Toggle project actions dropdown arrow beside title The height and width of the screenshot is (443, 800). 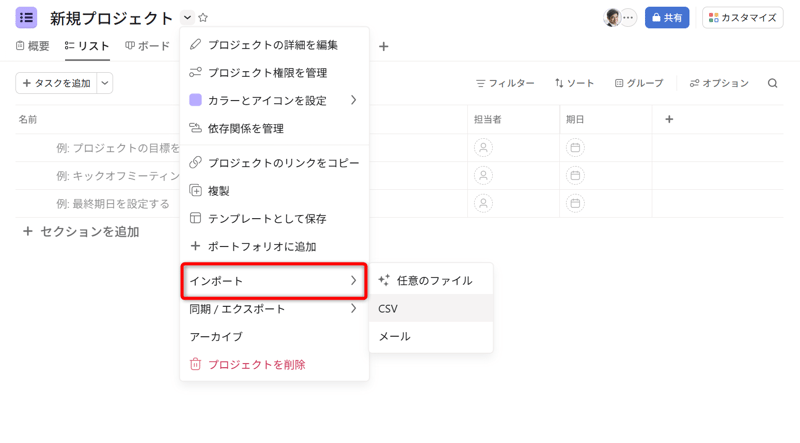(x=187, y=18)
